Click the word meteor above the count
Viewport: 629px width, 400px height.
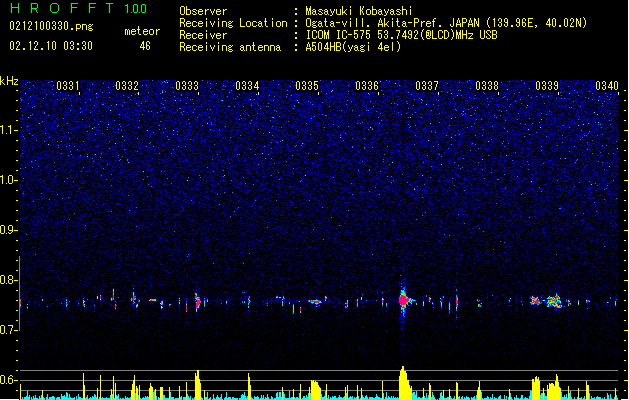tap(142, 31)
